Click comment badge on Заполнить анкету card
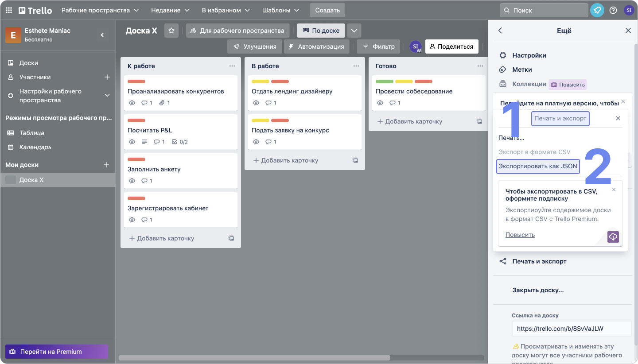This screenshot has width=638, height=364. point(147,181)
